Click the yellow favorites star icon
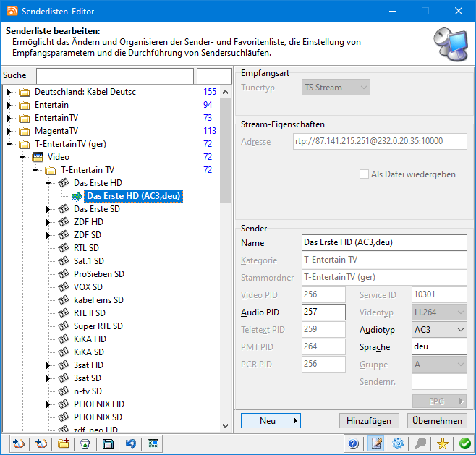The height and width of the screenshot is (455, 476). [443, 443]
